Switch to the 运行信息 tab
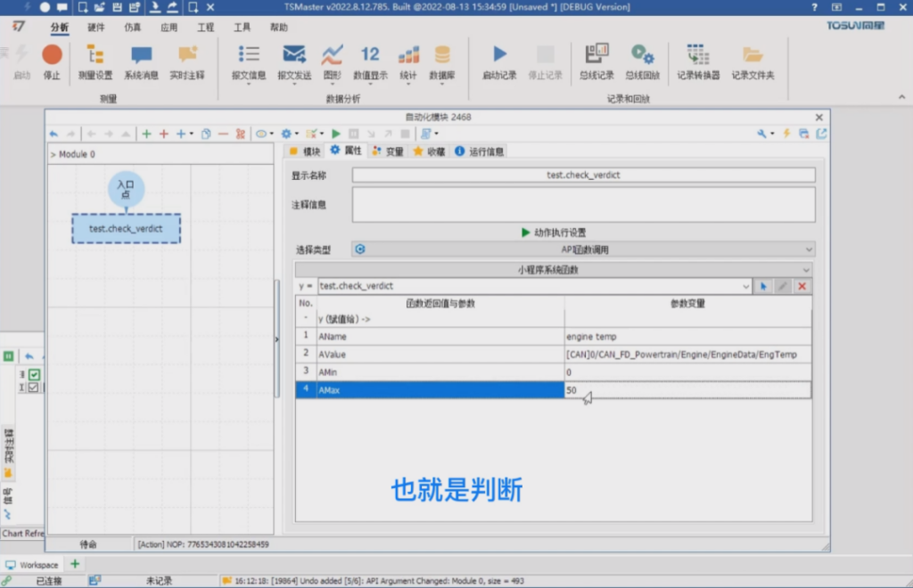The image size is (913, 588). click(x=479, y=151)
